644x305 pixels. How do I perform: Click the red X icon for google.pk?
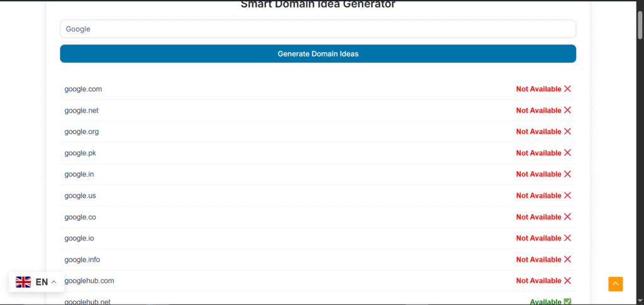coord(568,153)
